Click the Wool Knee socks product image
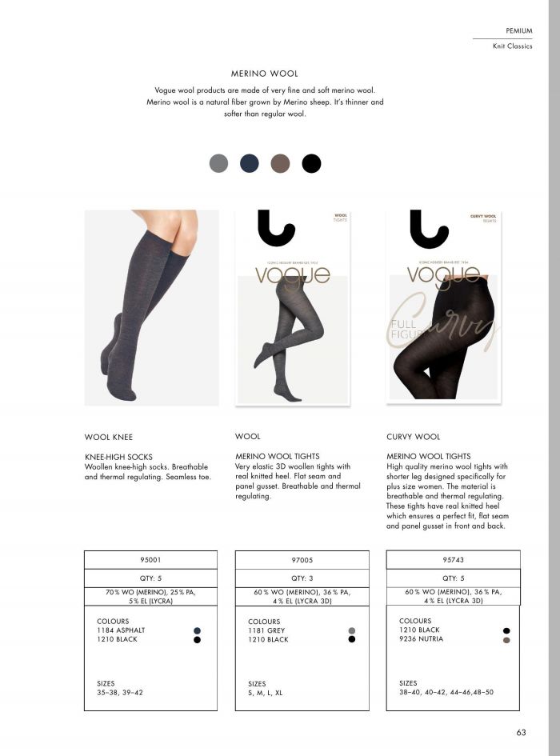Screen dimensions: 560x756 151,308
